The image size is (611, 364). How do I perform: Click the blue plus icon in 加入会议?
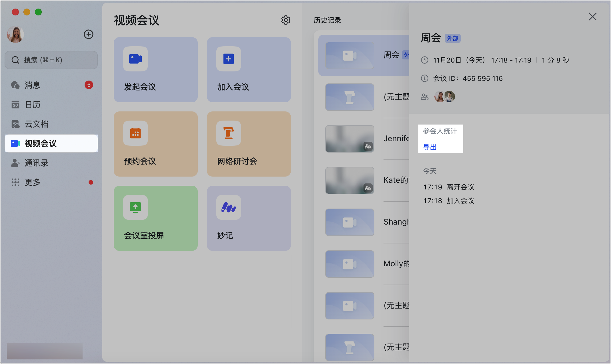point(229,59)
